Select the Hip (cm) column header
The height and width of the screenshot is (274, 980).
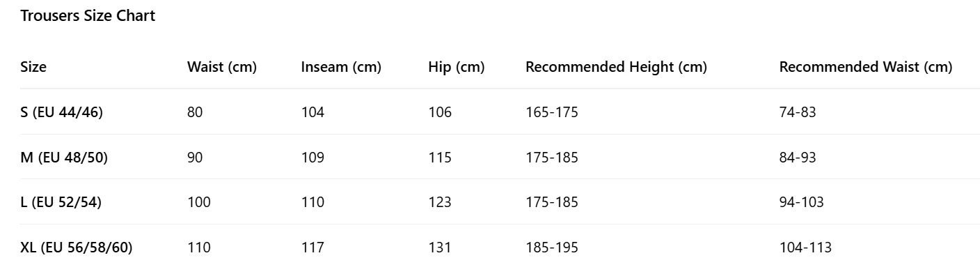pyautogui.click(x=457, y=68)
